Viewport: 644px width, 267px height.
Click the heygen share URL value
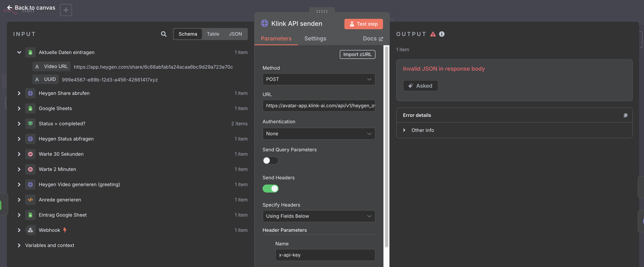[x=153, y=67]
